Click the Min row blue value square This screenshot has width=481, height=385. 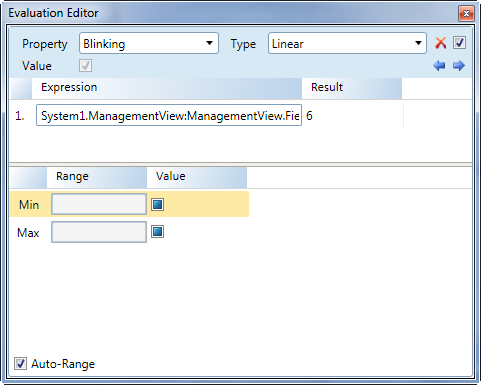pyautogui.click(x=157, y=204)
